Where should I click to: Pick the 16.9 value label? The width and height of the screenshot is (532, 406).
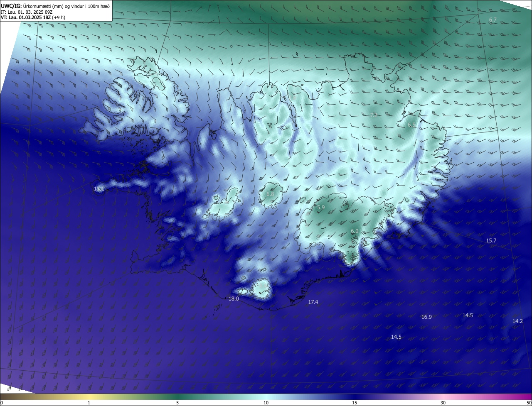426,317
